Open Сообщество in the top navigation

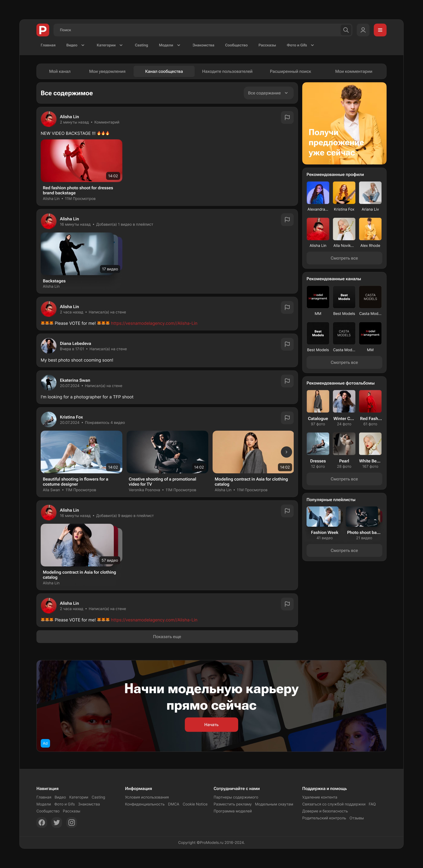point(236,45)
